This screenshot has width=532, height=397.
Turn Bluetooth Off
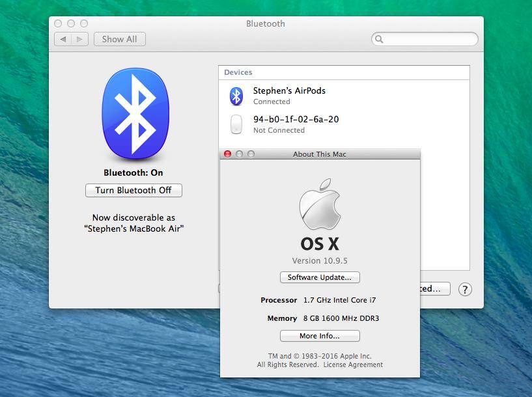click(x=133, y=190)
